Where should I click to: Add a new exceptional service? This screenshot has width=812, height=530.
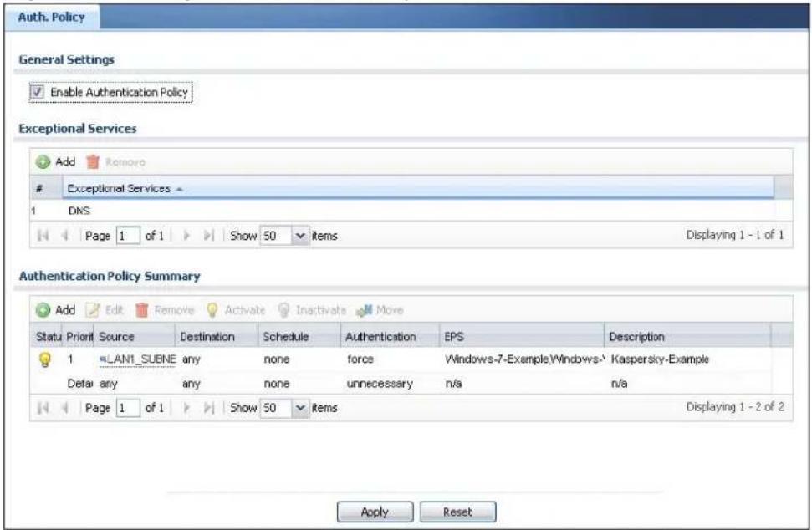point(56,162)
